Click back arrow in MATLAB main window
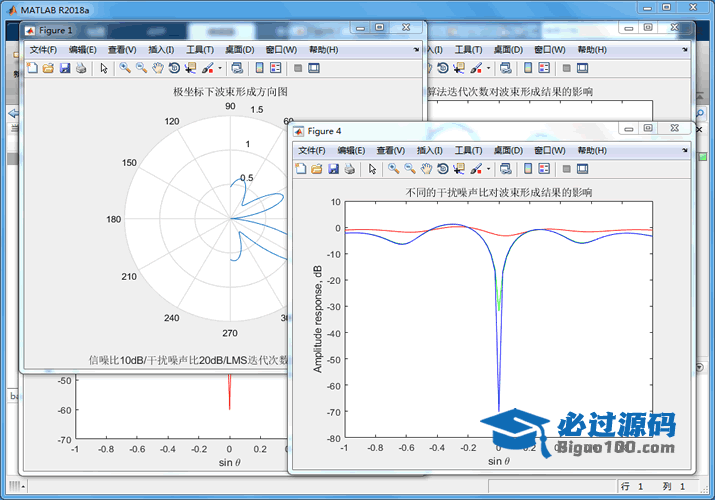 (x=14, y=113)
